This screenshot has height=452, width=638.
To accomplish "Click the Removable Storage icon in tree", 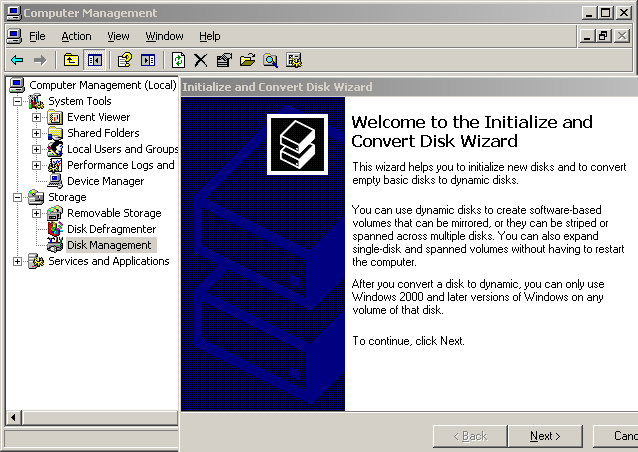I will click(x=55, y=213).
